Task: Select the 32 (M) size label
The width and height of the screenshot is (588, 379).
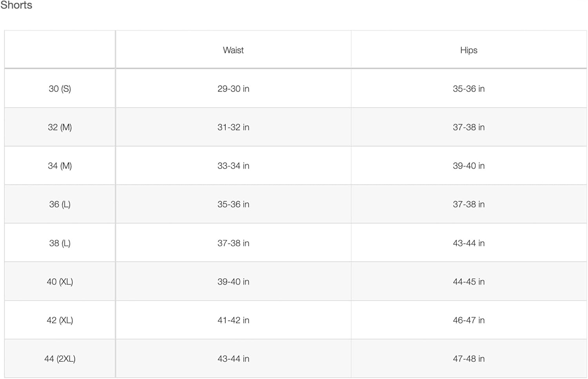Action: tap(60, 127)
